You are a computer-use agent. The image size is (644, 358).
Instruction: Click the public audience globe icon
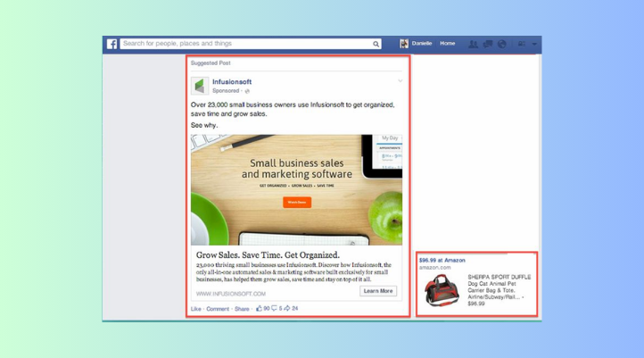[x=247, y=91]
